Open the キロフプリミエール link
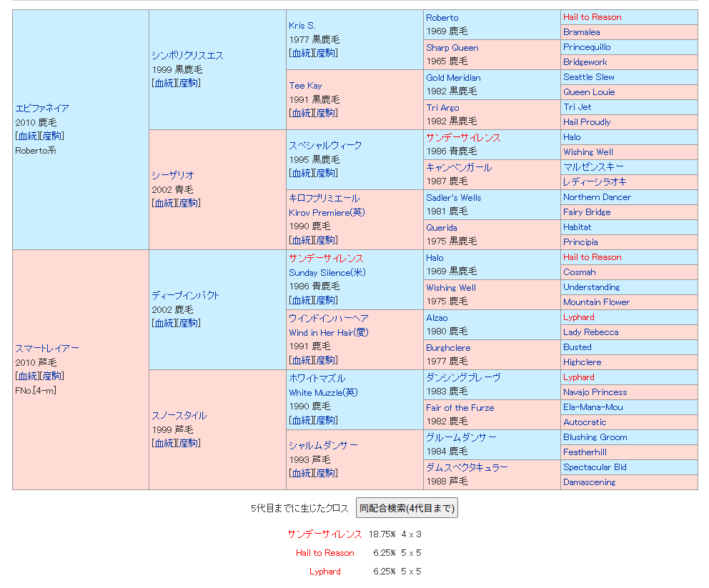The width and height of the screenshot is (709, 588). [x=324, y=198]
